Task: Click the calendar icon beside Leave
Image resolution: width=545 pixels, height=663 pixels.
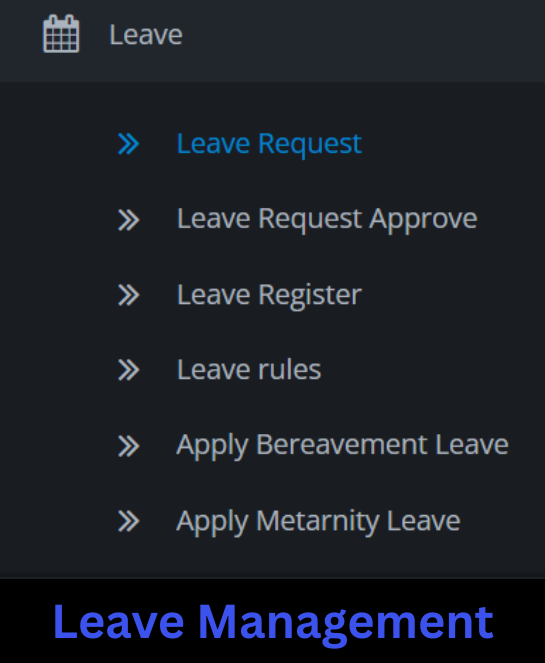Action: [61, 34]
